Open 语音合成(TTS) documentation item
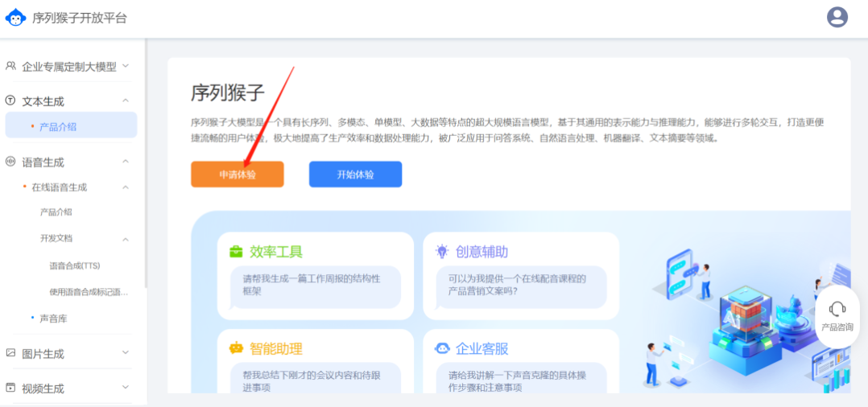Image resolution: width=868 pixels, height=407 pixels. pyautogui.click(x=74, y=265)
